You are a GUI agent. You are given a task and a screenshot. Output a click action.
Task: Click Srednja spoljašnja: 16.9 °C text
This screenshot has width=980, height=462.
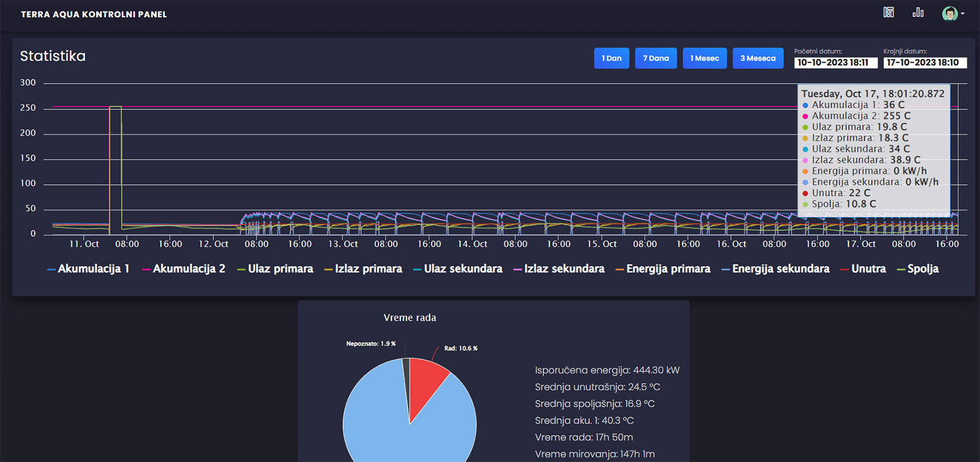[594, 404]
